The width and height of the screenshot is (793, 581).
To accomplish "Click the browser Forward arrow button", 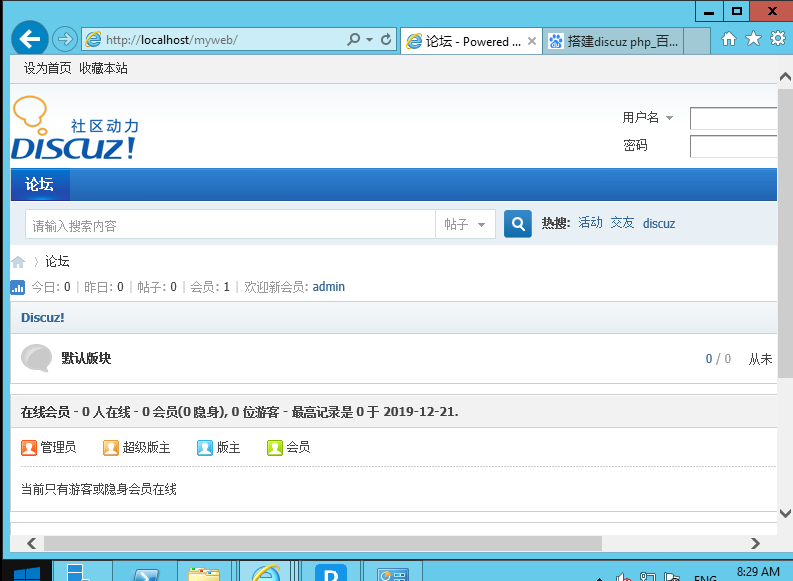I will point(65,39).
